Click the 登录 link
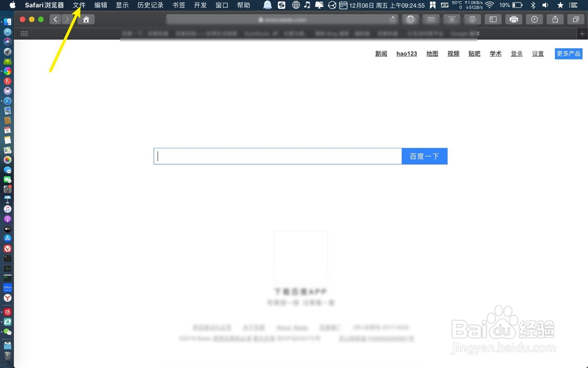This screenshot has height=368, width=588. pos(517,54)
